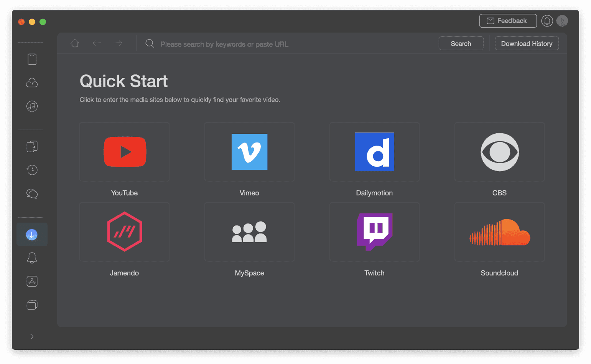Open the iTunes Library music icon
591x364 pixels.
click(32, 106)
